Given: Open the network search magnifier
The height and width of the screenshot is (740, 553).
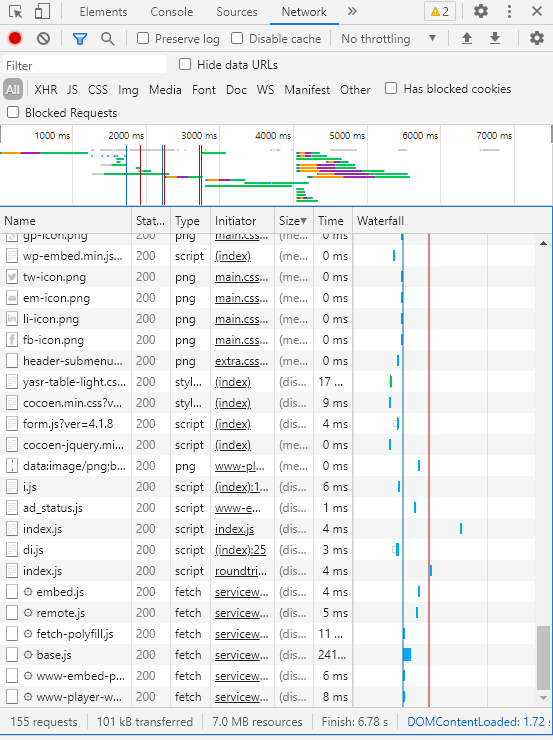Looking at the screenshot, I should pyautogui.click(x=108, y=39).
